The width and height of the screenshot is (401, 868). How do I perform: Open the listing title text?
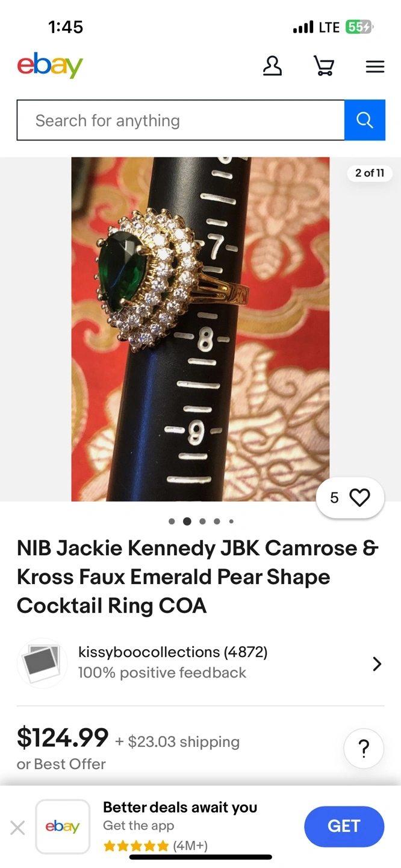click(x=198, y=577)
